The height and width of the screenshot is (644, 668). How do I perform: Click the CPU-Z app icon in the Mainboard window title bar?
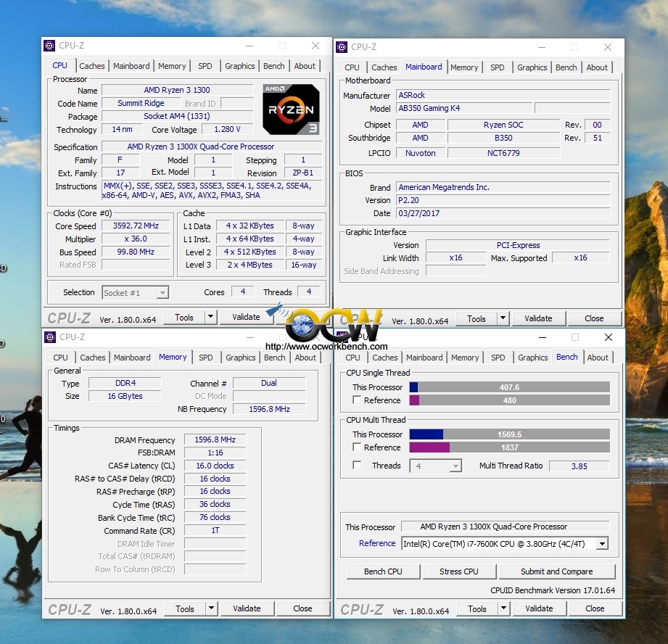click(342, 47)
